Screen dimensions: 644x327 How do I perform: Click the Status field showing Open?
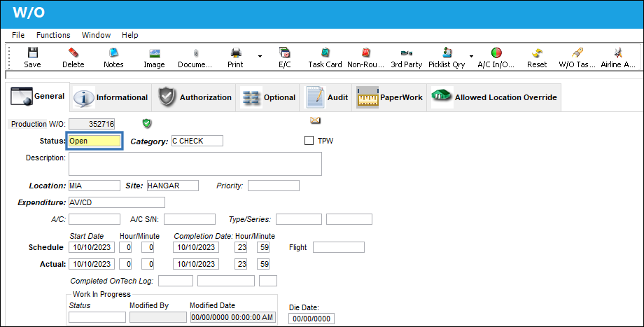(x=94, y=141)
